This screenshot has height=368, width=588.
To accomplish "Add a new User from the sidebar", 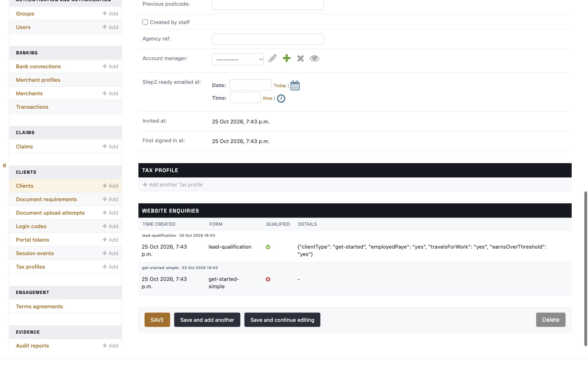I will pyautogui.click(x=110, y=27).
